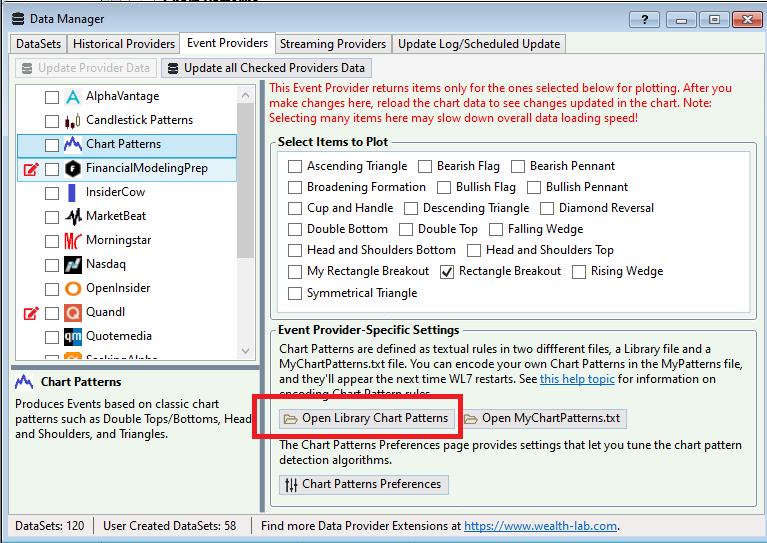This screenshot has width=767, height=543.
Task: Click the AlphaVantage provider icon
Action: pos(73,97)
